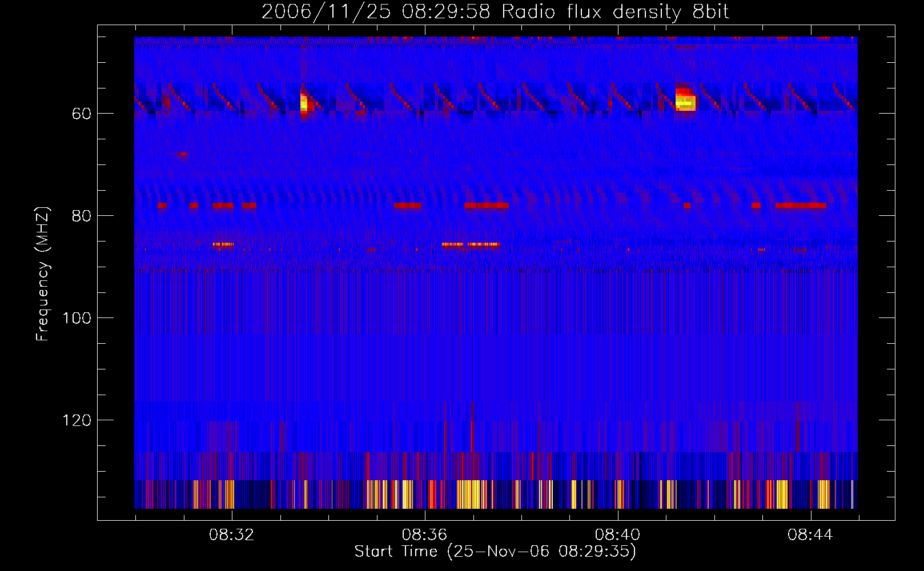
Task: Click the 08:44 time tick label
Action: point(810,535)
